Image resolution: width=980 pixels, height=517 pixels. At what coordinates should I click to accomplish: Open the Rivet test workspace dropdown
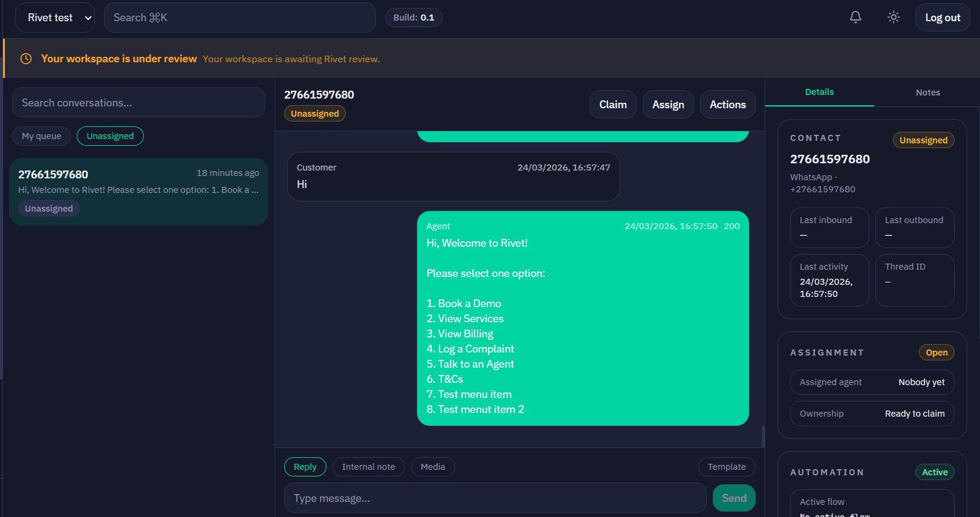point(54,18)
